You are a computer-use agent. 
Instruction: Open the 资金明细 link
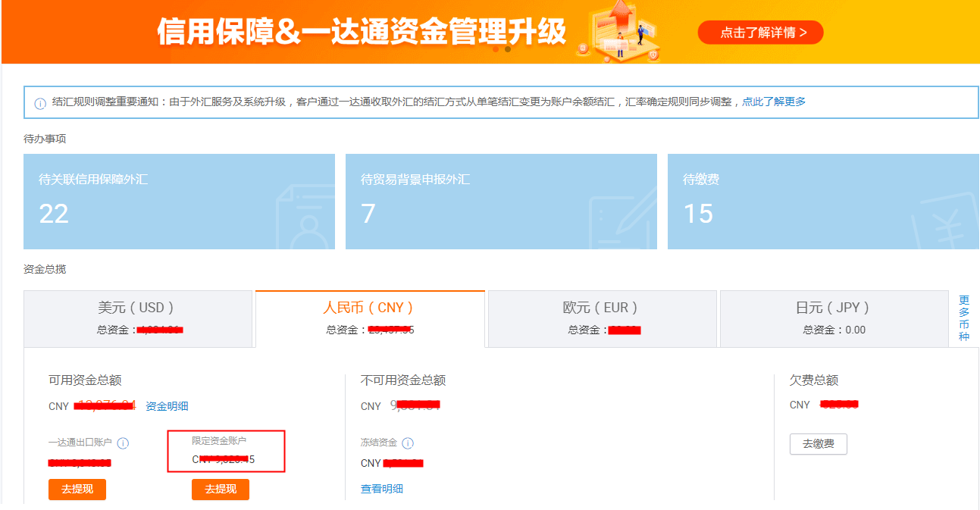[x=167, y=406]
